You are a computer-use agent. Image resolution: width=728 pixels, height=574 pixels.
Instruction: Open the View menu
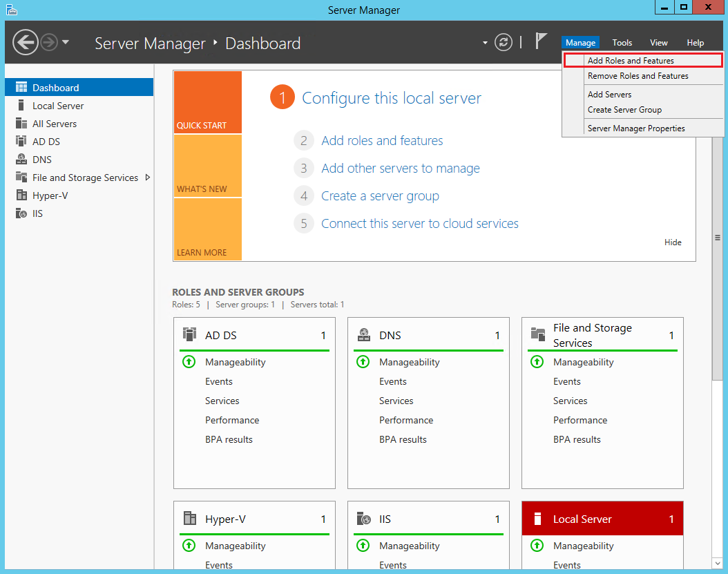pos(658,43)
